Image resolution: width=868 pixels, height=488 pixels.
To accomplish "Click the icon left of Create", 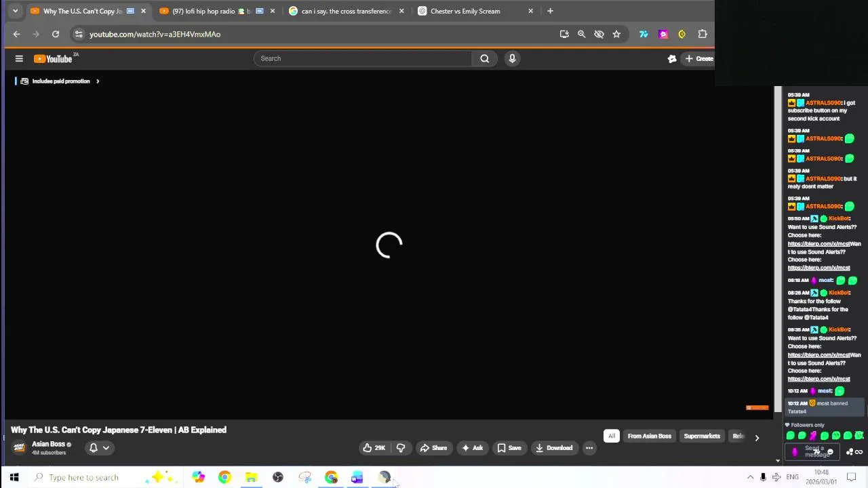I will [672, 59].
